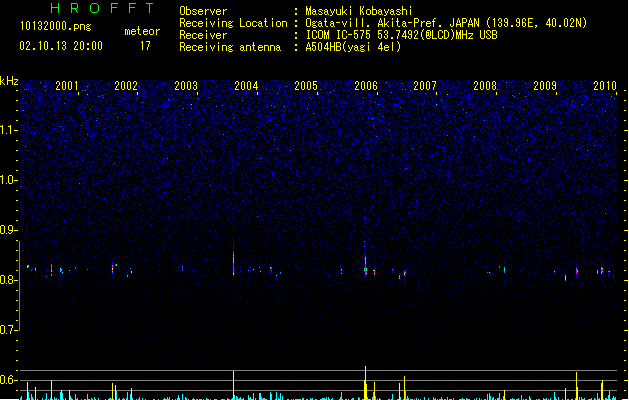Click the tallest yellow intensity spike near 2006

coord(365,382)
